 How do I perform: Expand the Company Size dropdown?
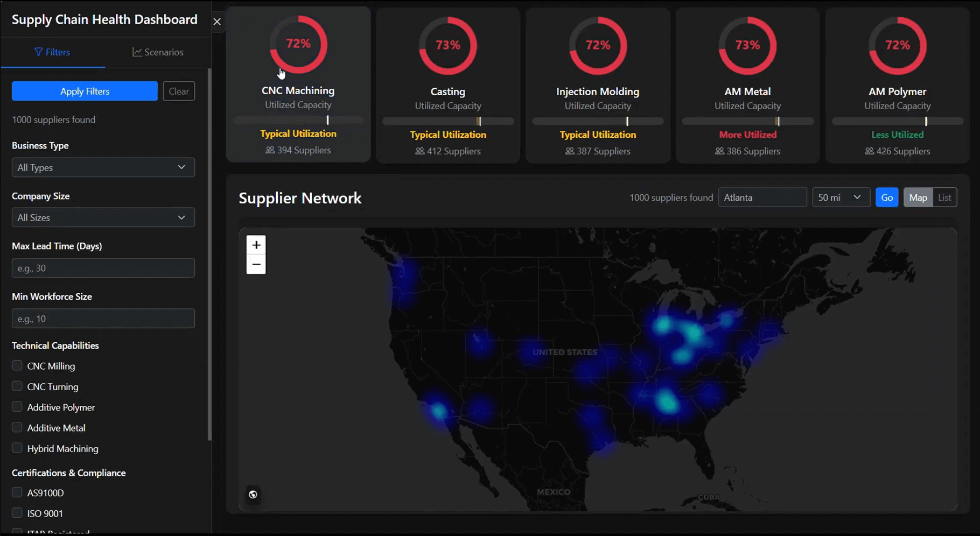tap(103, 217)
